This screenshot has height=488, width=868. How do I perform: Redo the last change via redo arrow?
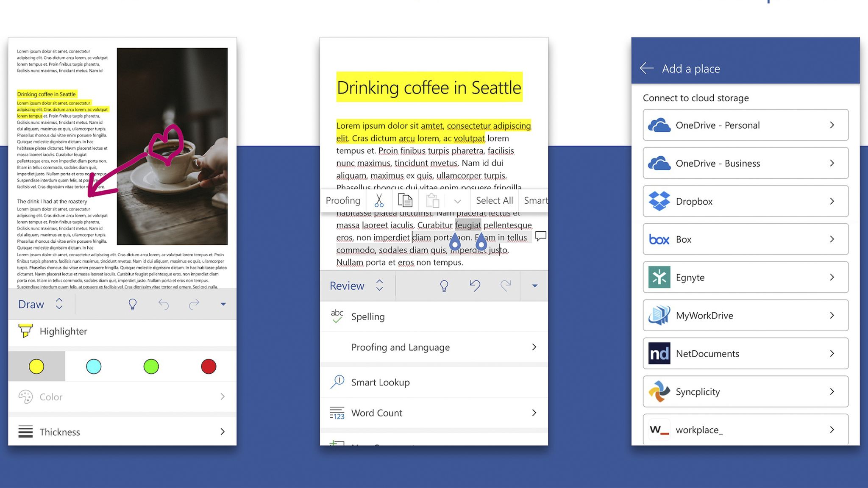[506, 286]
